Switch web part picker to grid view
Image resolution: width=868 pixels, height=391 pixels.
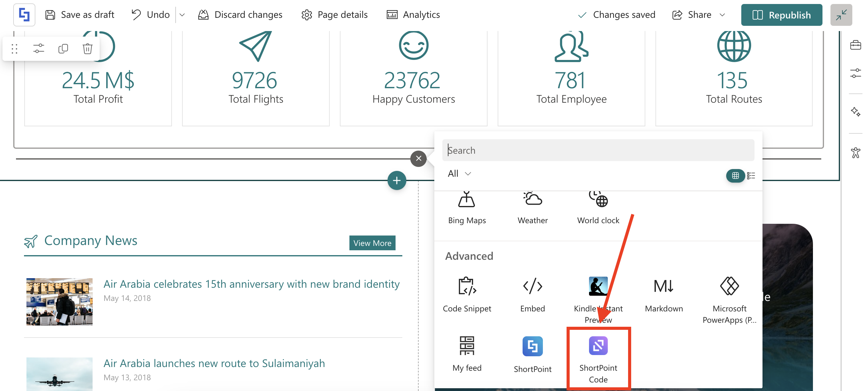coord(735,176)
